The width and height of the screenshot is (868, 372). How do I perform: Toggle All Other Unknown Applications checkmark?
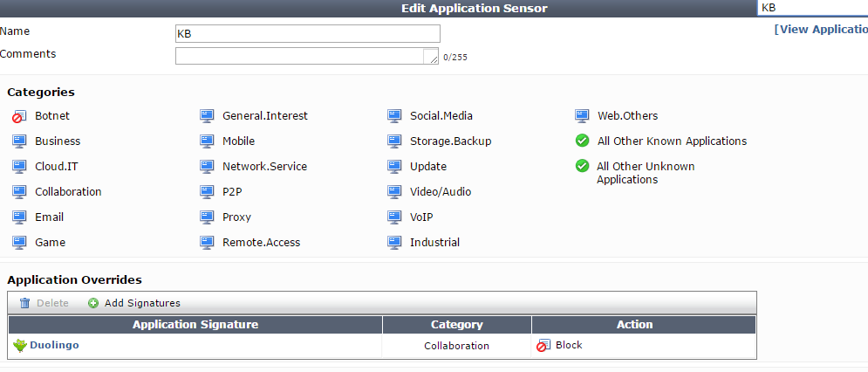click(x=582, y=167)
